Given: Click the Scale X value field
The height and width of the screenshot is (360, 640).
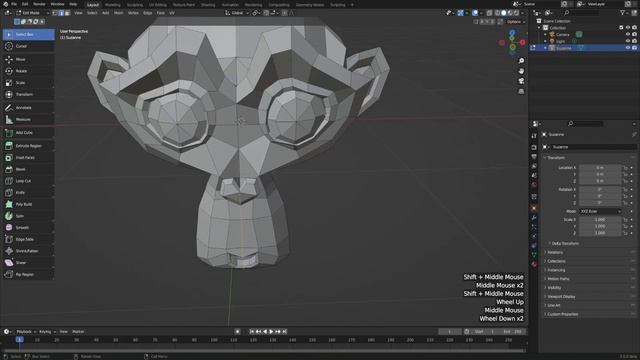Looking at the screenshot, I should tap(600, 220).
